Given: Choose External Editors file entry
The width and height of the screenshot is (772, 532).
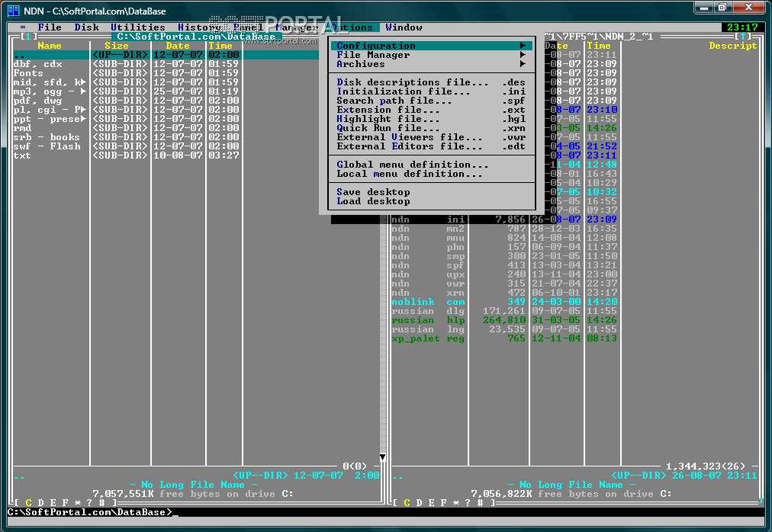Looking at the screenshot, I should click(431, 146).
